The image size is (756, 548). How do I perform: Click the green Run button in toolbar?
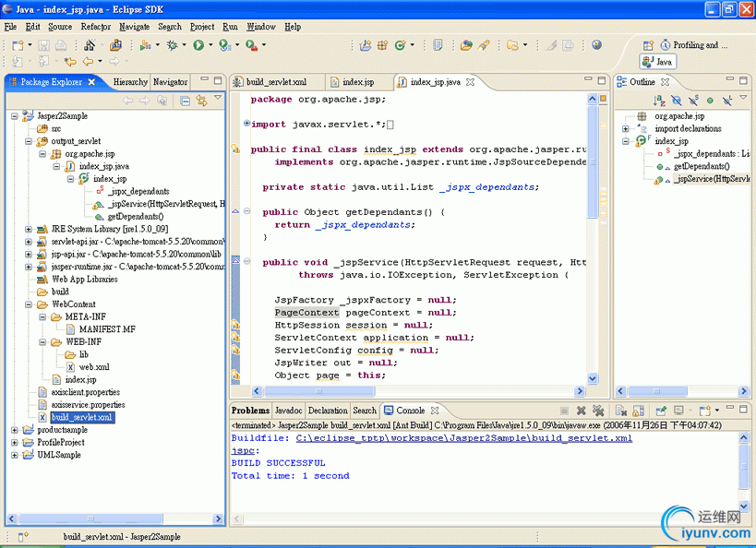click(x=198, y=45)
